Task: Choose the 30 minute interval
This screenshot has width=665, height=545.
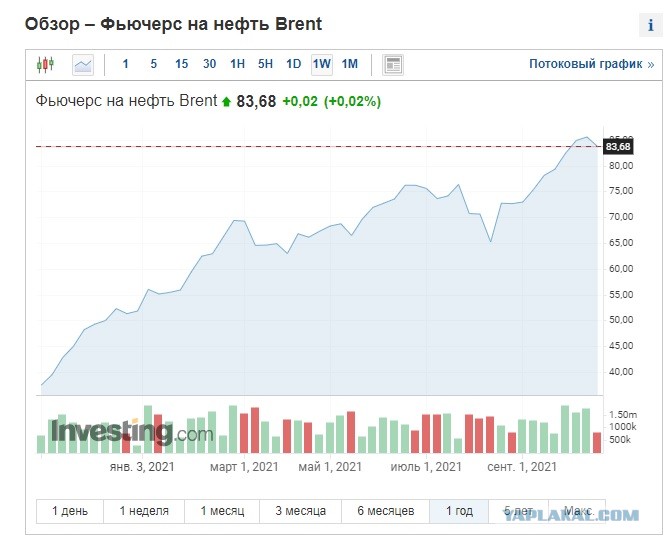Action: click(210, 64)
